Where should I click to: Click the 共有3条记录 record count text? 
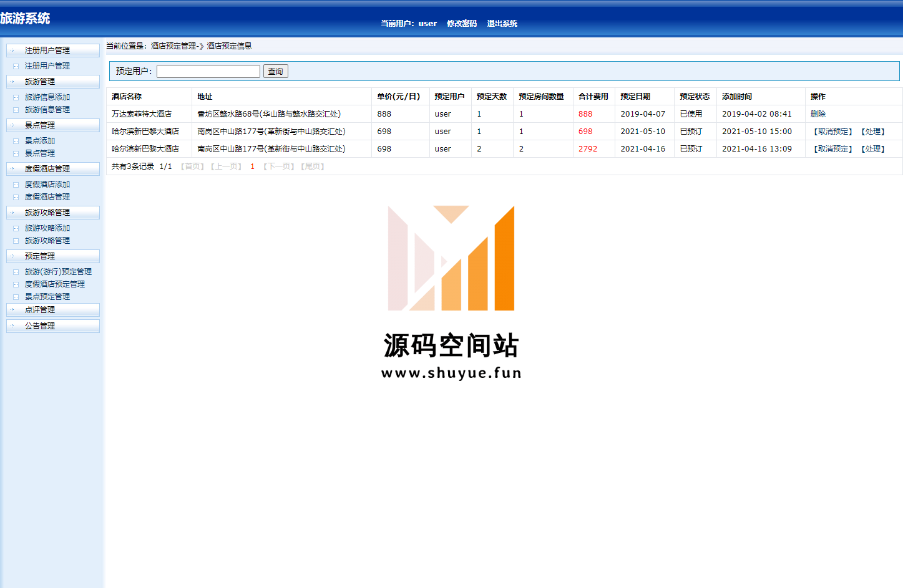[133, 166]
